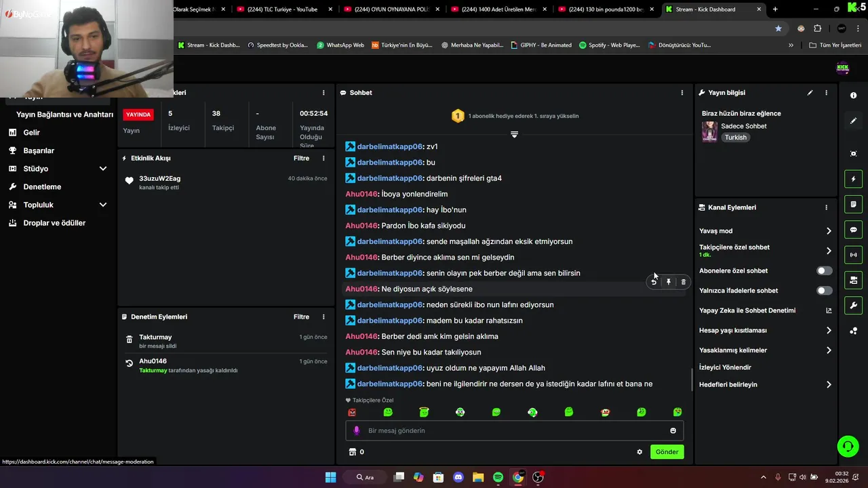Open Yayın Bağlantısı ve Anahtarı menu item
This screenshot has height=488, width=868.
(64, 115)
